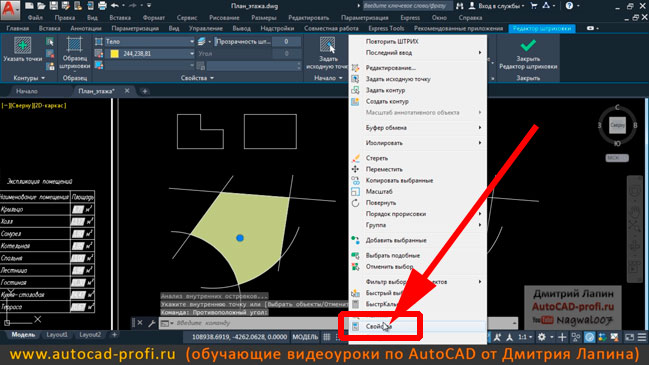Screen dimensions: 649x365
Task: Choose Стереть in context menu
Action: click(418, 158)
